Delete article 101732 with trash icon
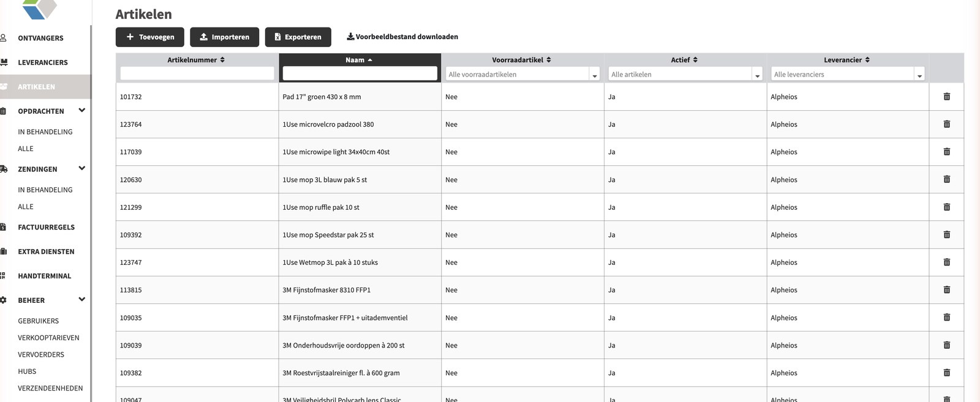Viewport: 980px width, 402px height. (946, 97)
